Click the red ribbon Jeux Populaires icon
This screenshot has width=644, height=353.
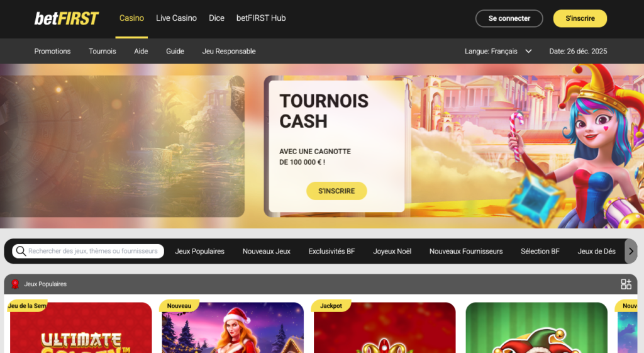(15, 284)
